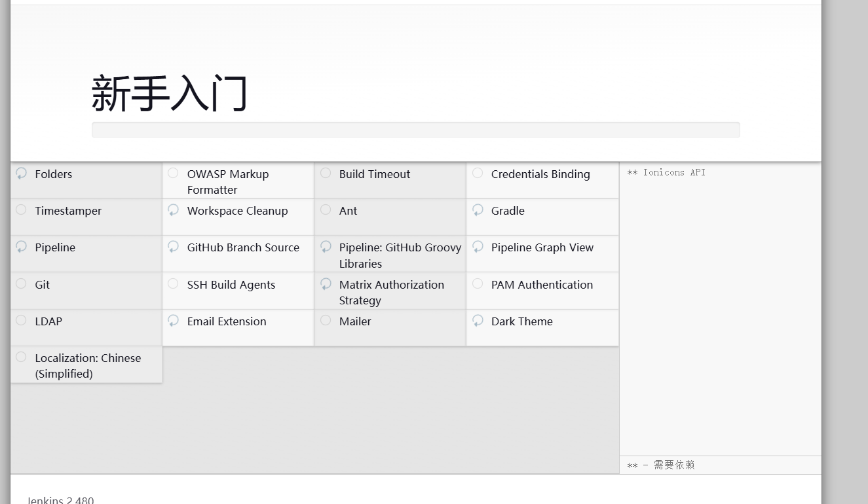Click the OWASP Markup Formatter plugin name

pyautogui.click(x=228, y=182)
